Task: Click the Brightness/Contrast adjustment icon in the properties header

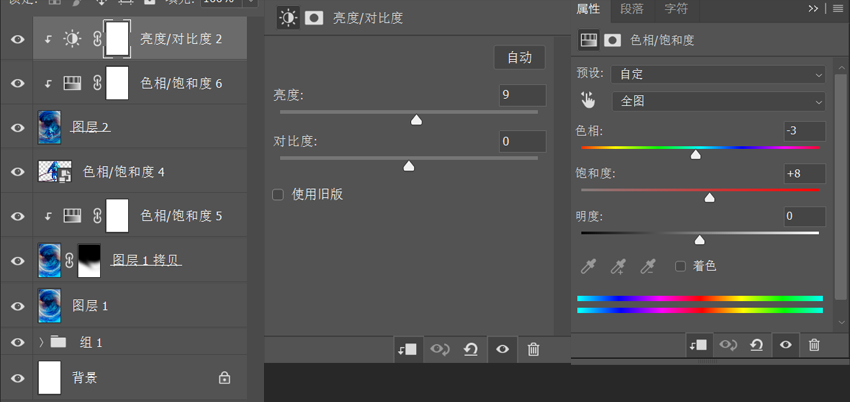Action: [x=288, y=18]
